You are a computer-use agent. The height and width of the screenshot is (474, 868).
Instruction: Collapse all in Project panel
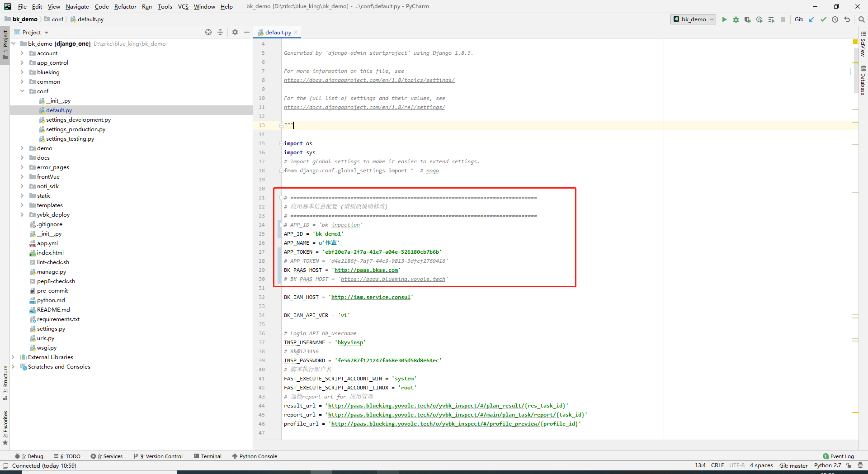pyautogui.click(x=220, y=32)
